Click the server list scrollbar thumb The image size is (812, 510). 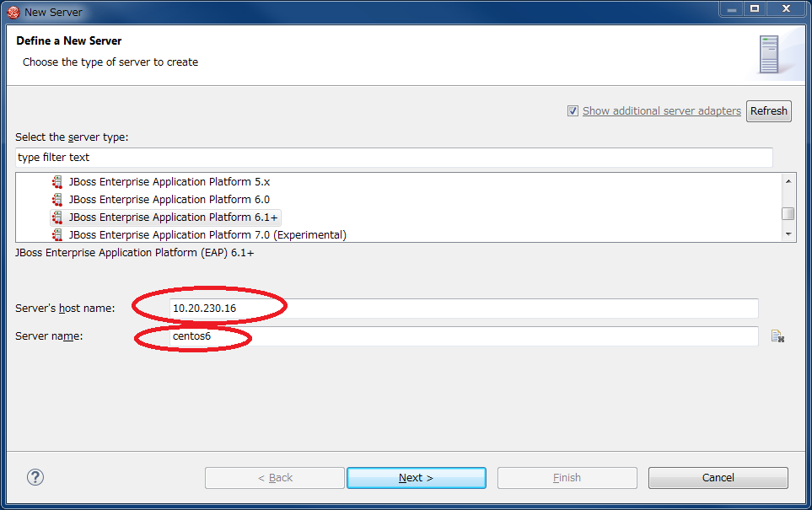[x=788, y=213]
